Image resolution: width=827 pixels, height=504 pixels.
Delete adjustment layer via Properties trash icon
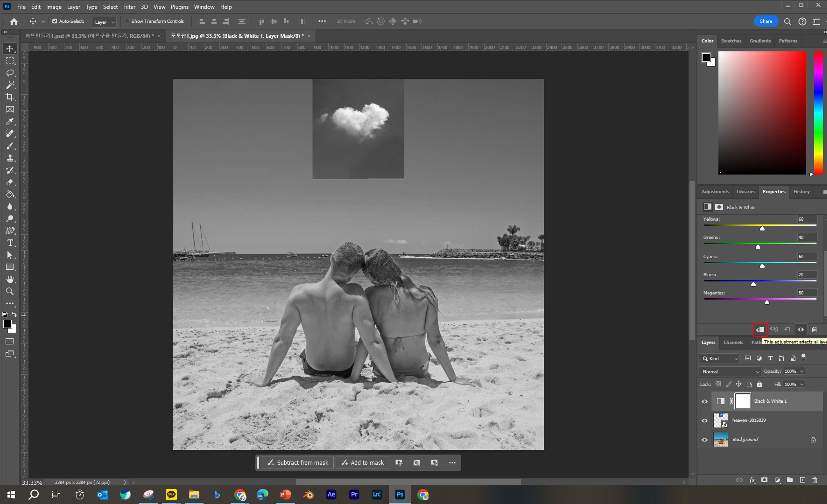pyautogui.click(x=814, y=329)
